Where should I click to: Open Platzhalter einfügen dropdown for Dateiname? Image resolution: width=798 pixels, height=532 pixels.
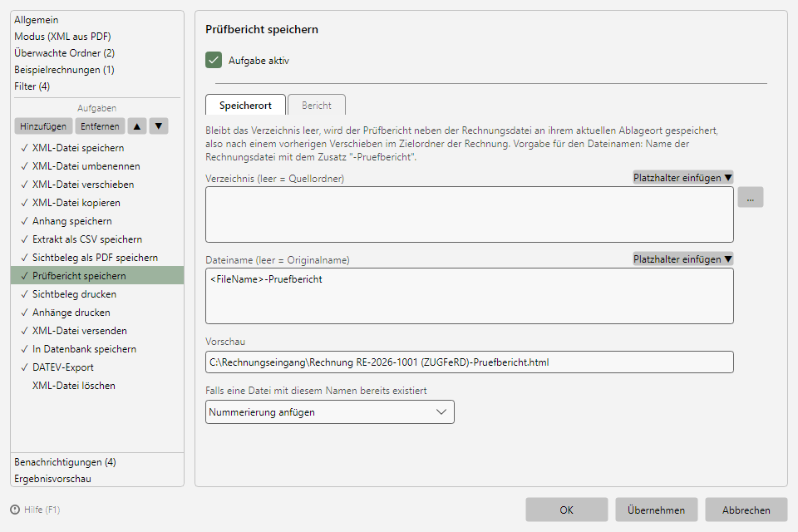(683, 259)
